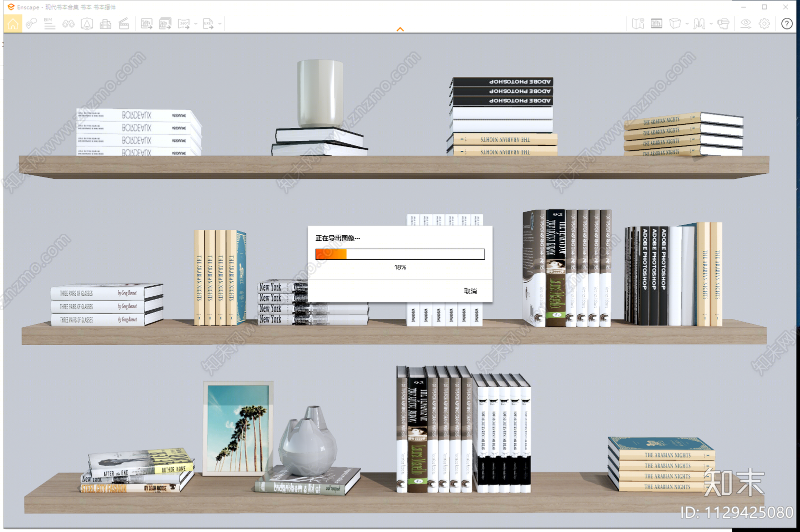This screenshot has width=800, height=532.
Task: Export a 360 degree panorama
Action: pyautogui.click(x=184, y=23)
